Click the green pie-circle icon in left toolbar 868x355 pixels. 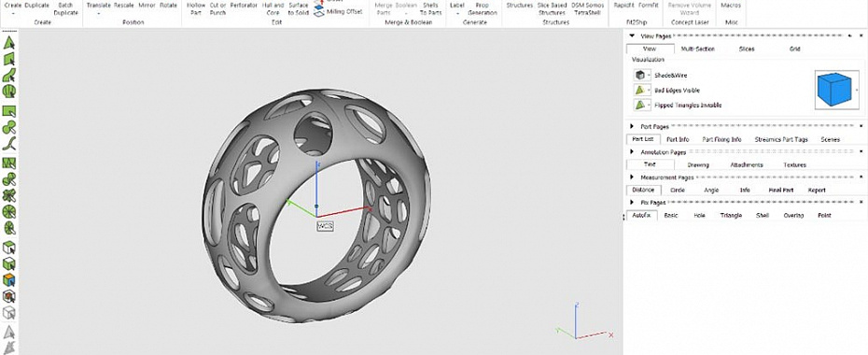8,211
